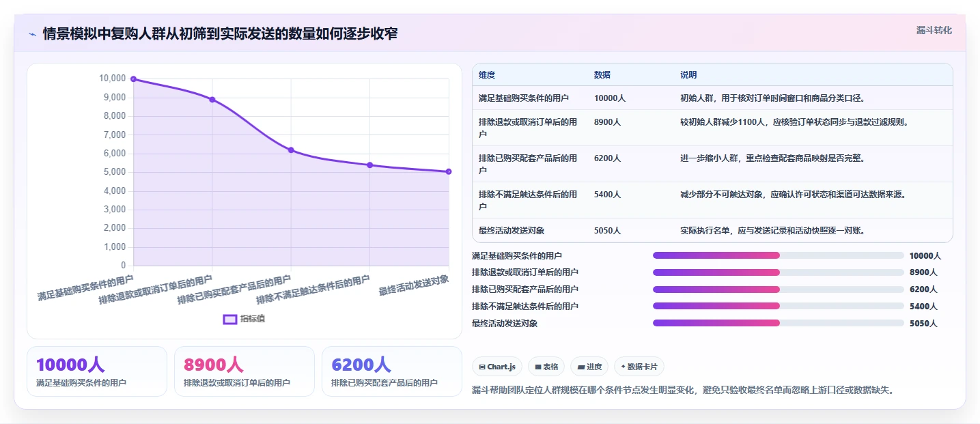Click the 漏斗转化 tag in header
Screen dimensions: 980x424
pyautogui.click(x=934, y=30)
